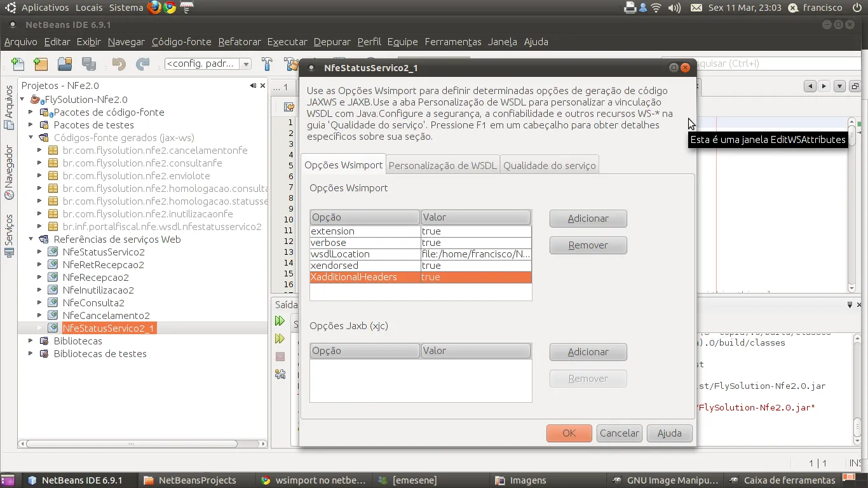The width and height of the screenshot is (868, 488).
Task: Open the Refatorar menu
Action: pos(240,42)
